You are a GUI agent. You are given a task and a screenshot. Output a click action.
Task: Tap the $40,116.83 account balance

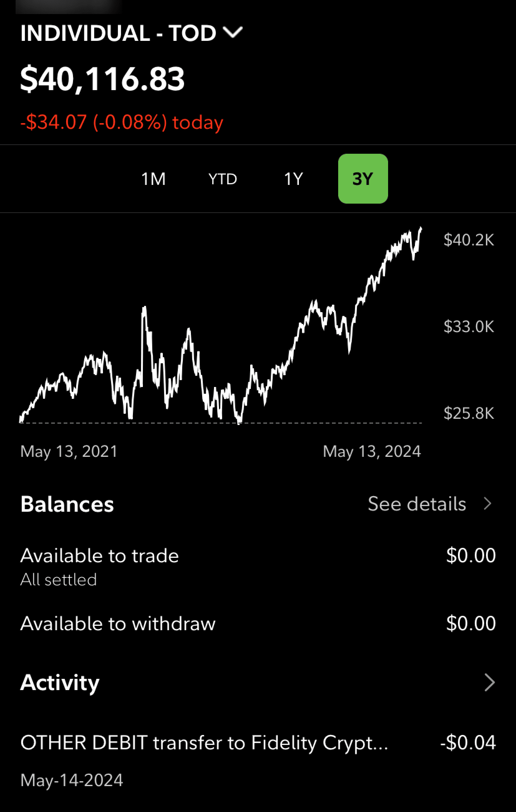[102, 79]
